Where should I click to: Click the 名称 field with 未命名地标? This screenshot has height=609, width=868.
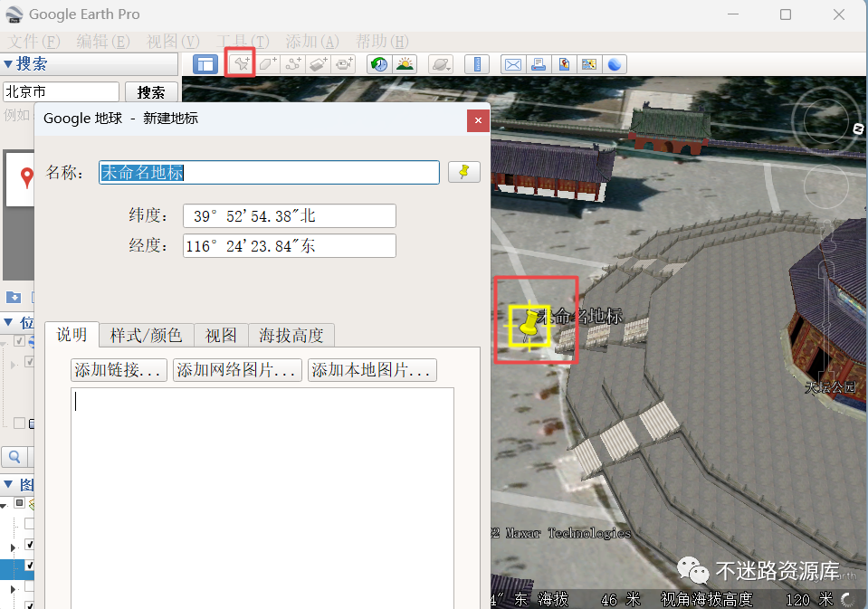(x=269, y=172)
